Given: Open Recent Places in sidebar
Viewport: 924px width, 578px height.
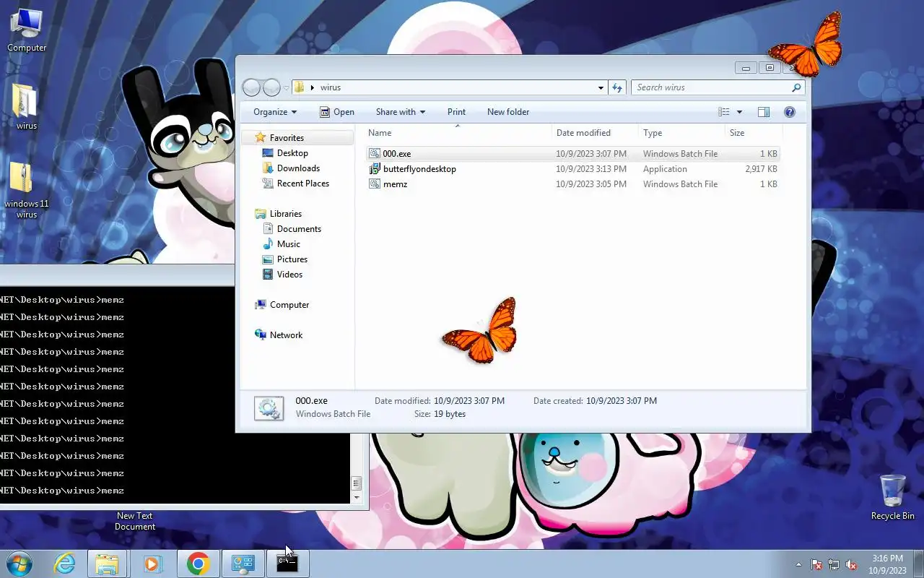Looking at the screenshot, I should pos(302,184).
